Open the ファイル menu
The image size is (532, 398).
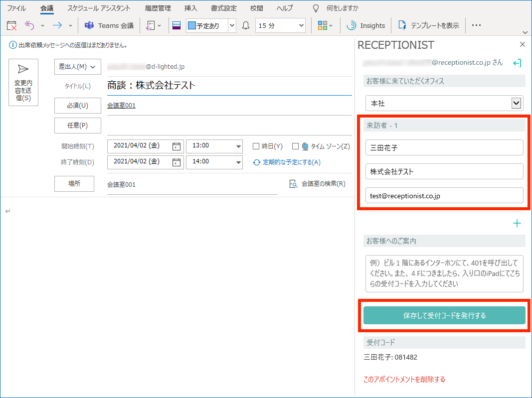(x=16, y=8)
